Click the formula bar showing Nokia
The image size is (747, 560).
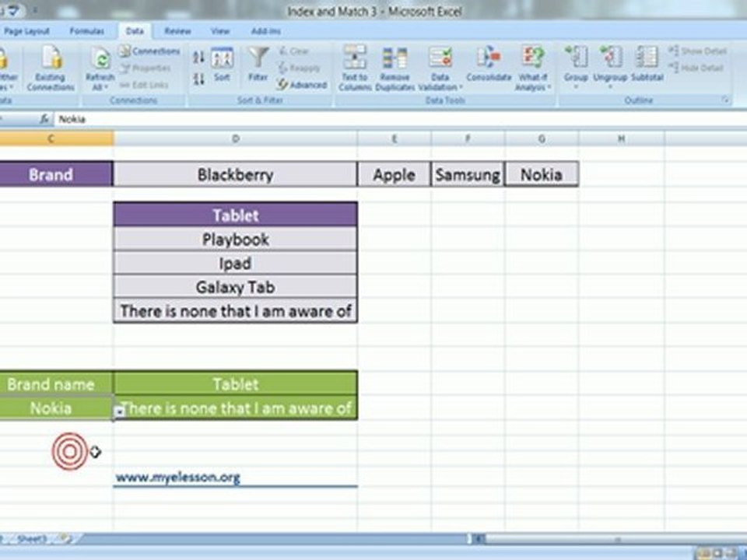tap(400, 119)
